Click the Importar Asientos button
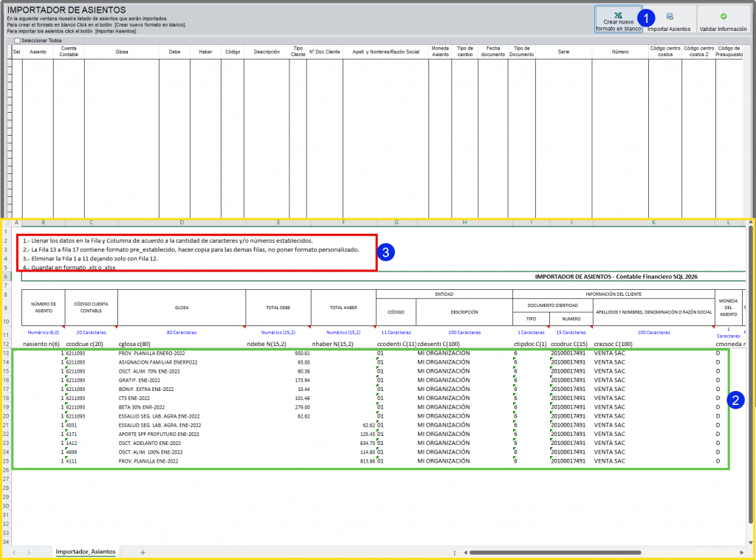 [x=669, y=19]
